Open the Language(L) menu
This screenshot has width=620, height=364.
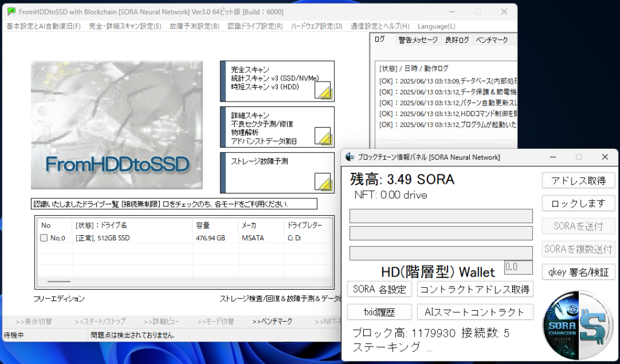click(437, 26)
